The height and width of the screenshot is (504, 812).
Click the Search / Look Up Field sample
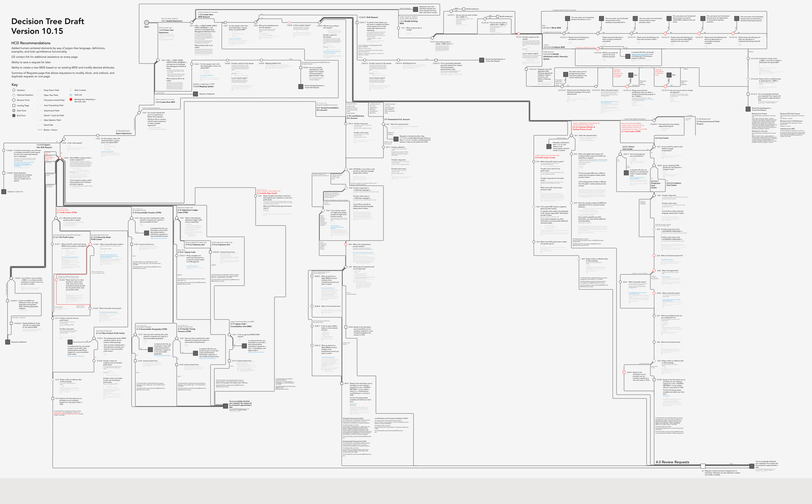pos(40,115)
